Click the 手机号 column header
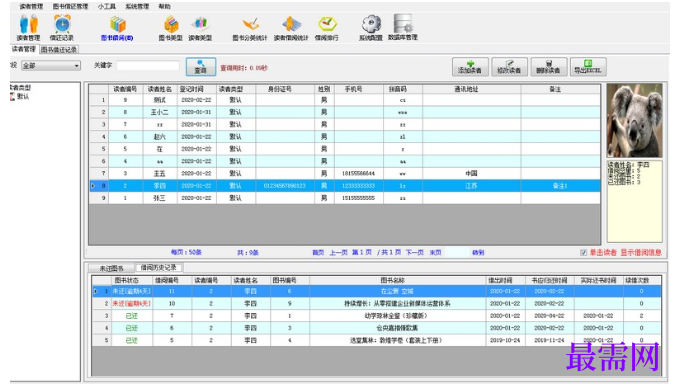 (x=359, y=89)
